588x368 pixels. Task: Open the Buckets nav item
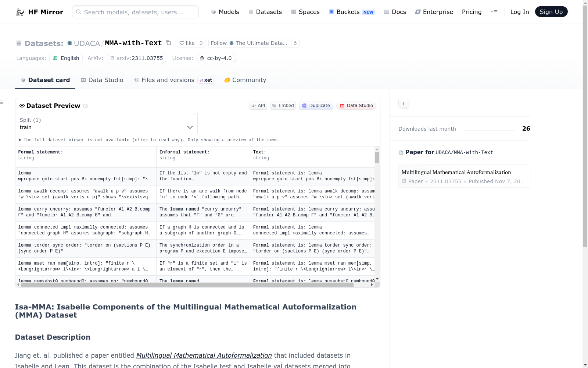[x=352, y=12]
